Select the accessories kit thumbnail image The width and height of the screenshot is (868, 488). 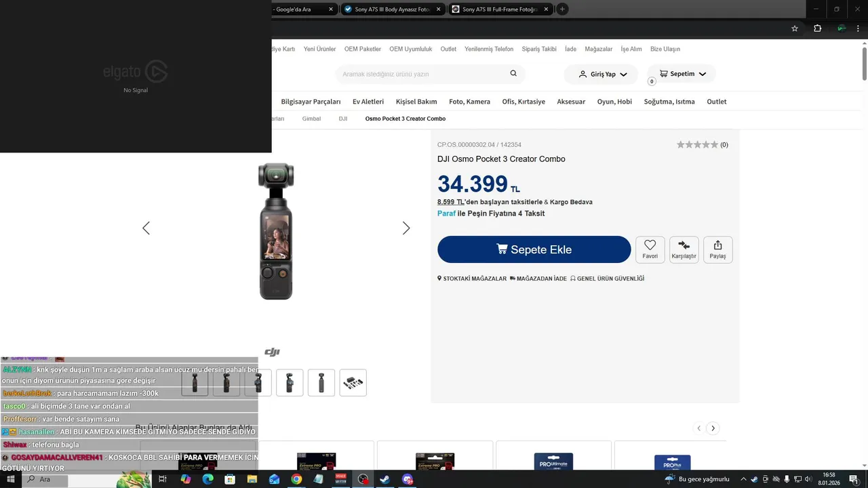[353, 383]
